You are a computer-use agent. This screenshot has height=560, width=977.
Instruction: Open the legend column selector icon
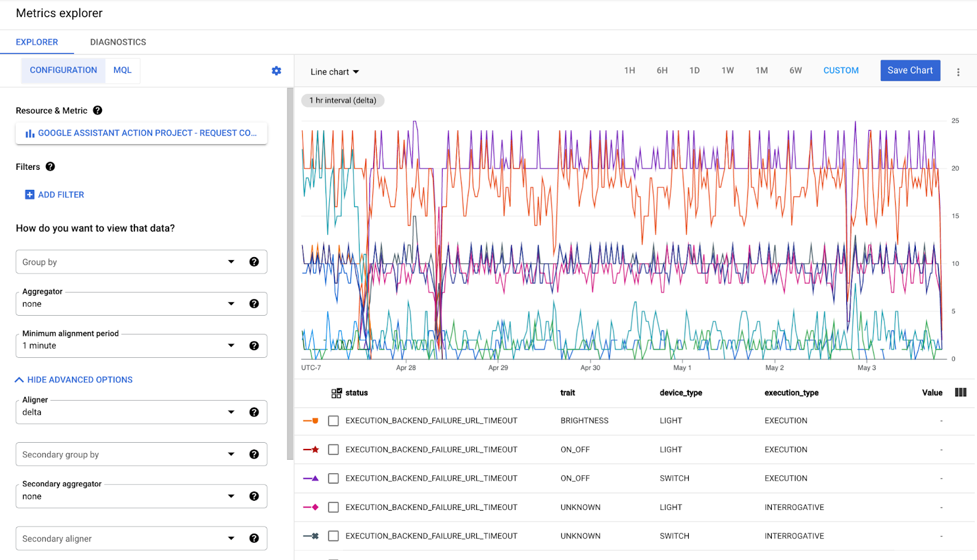click(x=961, y=393)
